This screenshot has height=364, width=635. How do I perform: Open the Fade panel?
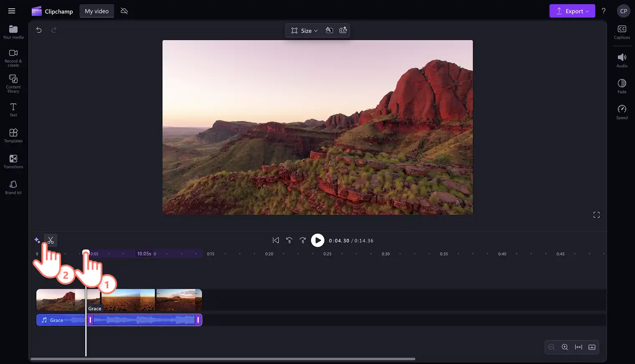622,87
